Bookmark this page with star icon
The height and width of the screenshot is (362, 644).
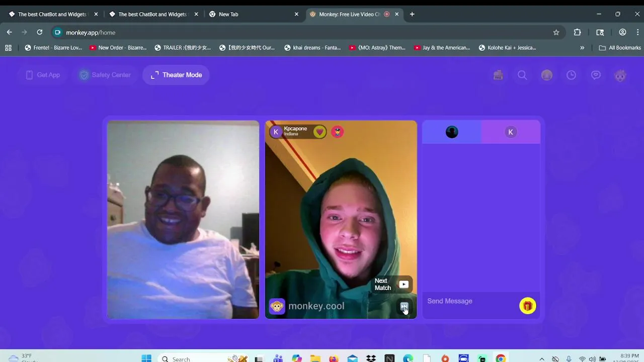tap(556, 32)
